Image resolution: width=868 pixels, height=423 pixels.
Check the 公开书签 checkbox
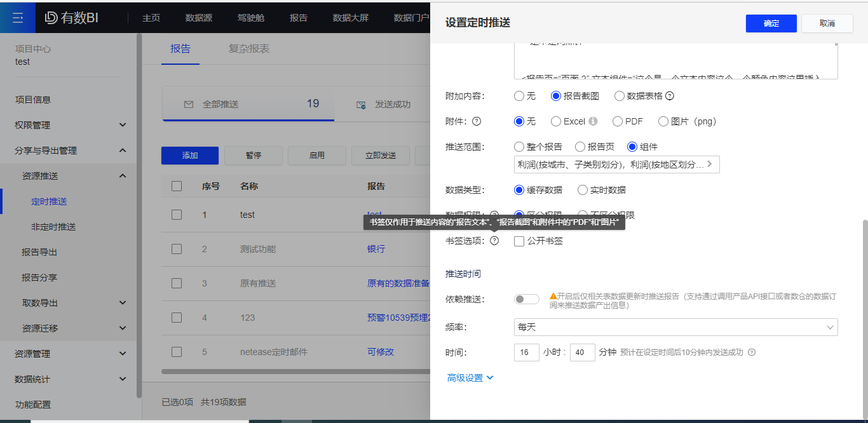point(519,241)
